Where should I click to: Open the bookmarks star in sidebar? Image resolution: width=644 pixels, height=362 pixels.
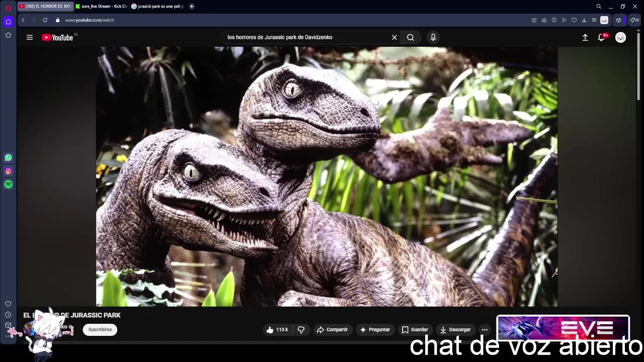[8, 35]
